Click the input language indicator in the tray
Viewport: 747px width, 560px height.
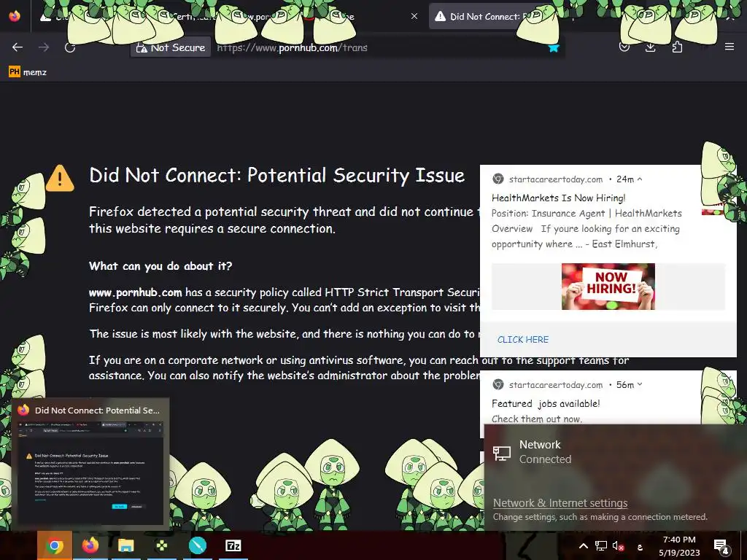[640, 547]
